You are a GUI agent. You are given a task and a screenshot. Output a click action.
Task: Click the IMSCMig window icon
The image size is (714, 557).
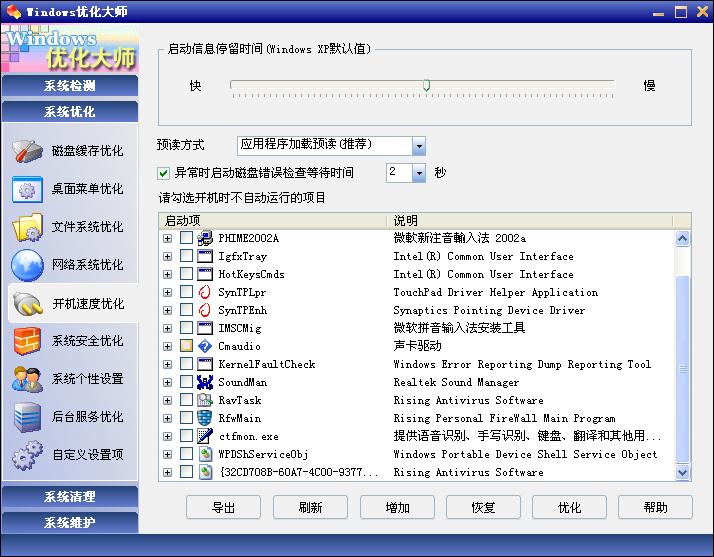pos(205,328)
